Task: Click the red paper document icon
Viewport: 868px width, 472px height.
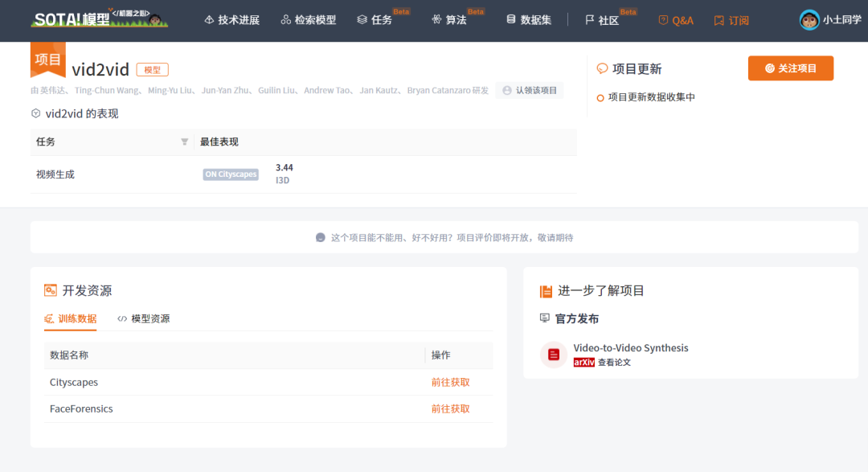Action: pos(554,355)
